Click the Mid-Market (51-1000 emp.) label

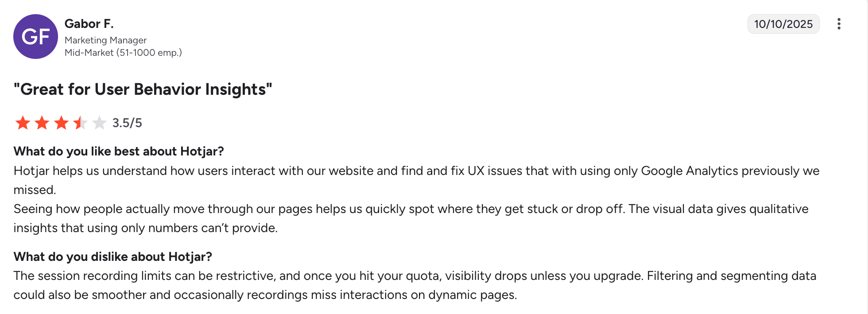coord(123,53)
